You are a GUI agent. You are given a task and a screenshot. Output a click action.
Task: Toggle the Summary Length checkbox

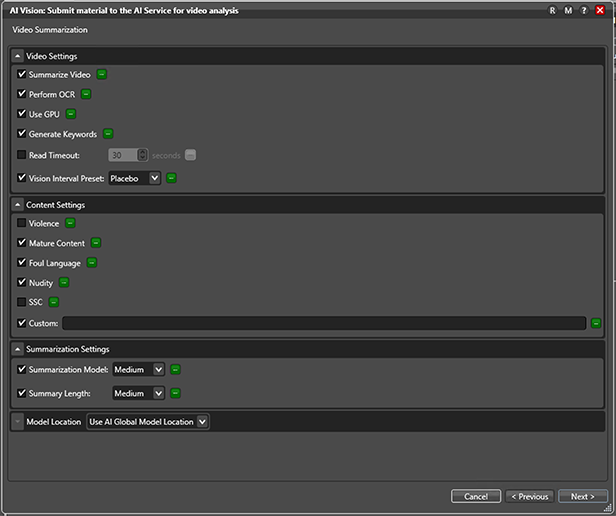[22, 393]
